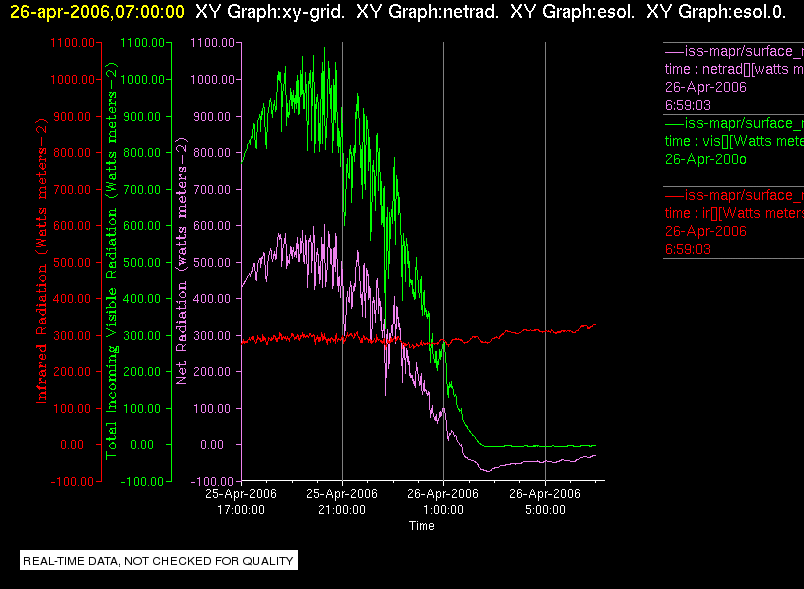Screen dimensions: 804x589
Task: Click 'time : ir' legend text
Action: pyautogui.click(x=734, y=213)
